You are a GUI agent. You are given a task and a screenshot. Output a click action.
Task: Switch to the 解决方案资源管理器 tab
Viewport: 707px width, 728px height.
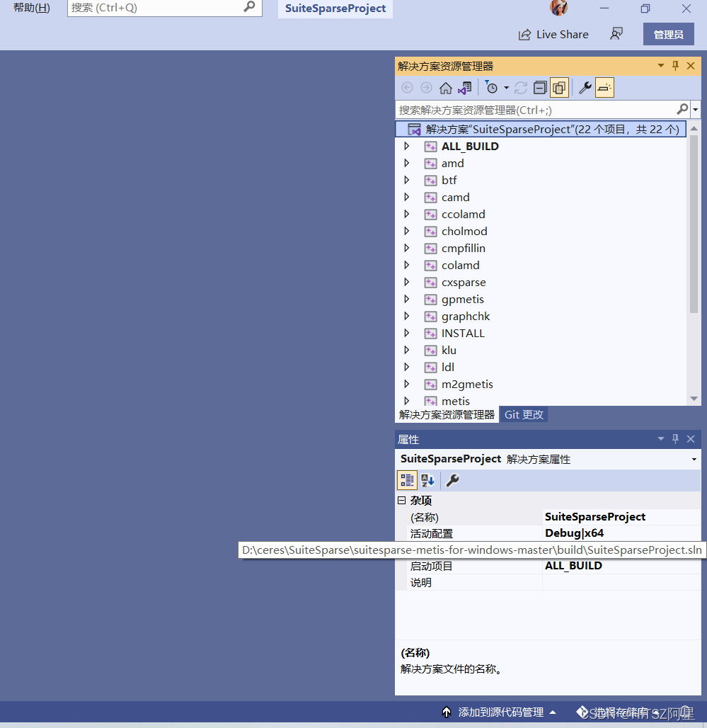(447, 414)
